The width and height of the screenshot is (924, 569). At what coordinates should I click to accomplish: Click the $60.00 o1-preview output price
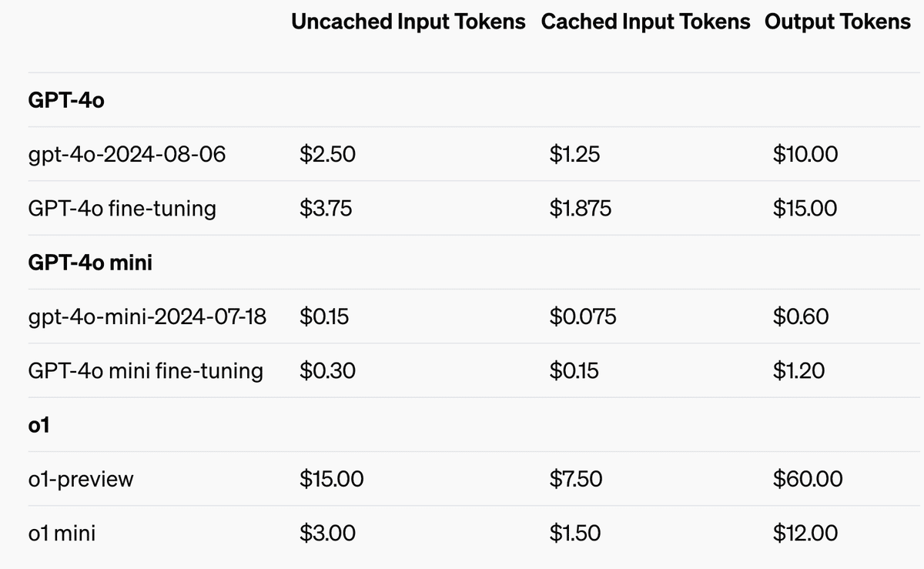tap(807, 479)
